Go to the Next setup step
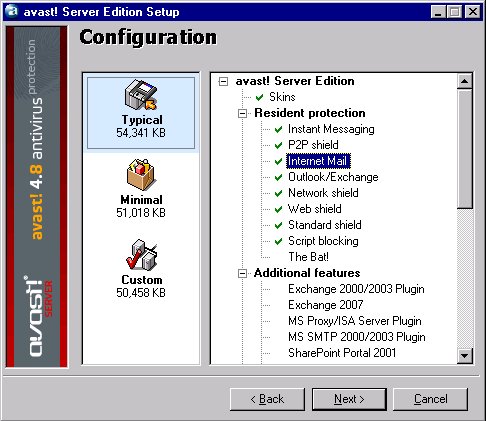 pos(349,399)
